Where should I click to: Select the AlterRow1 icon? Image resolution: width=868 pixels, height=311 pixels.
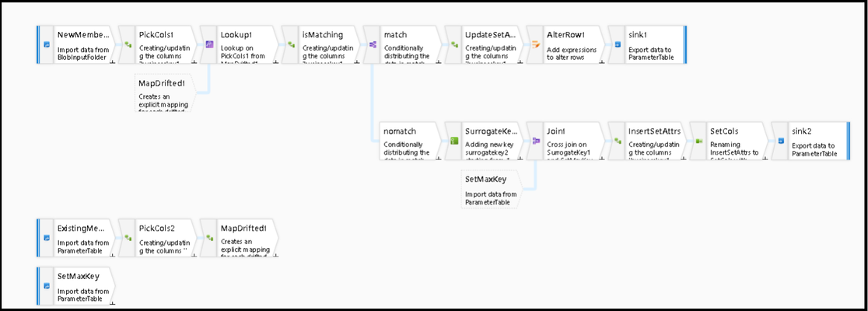(x=536, y=45)
